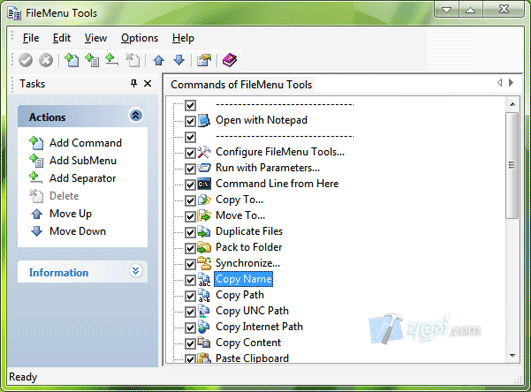
Task: Click the Delete toolbar icon
Action: pyautogui.click(x=132, y=60)
